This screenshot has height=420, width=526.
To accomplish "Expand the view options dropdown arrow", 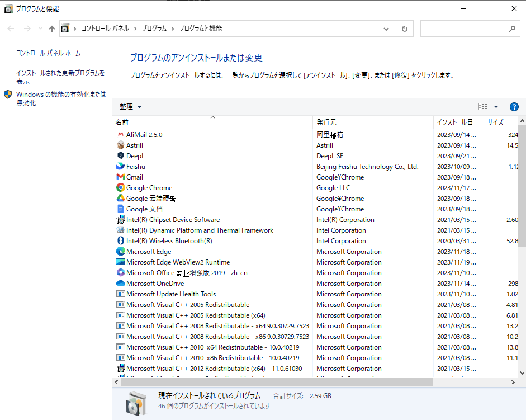I will tap(496, 107).
